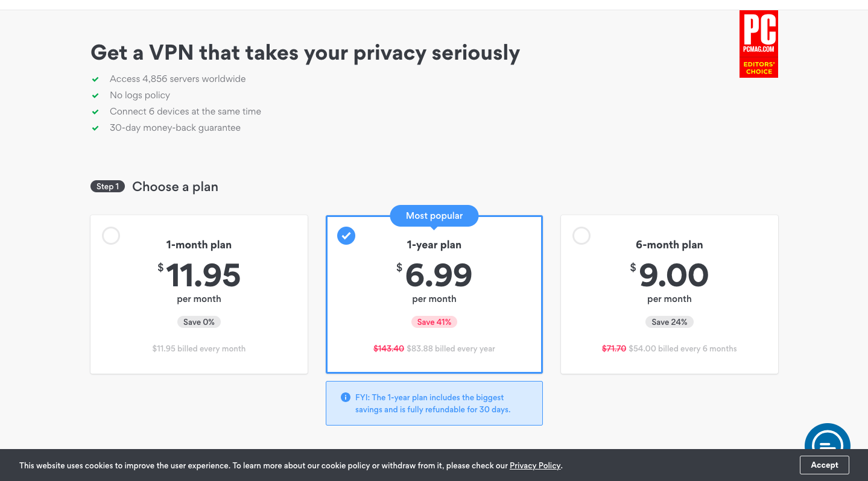Select the 6-month plan radio button
Image resolution: width=868 pixels, height=481 pixels.
pyautogui.click(x=581, y=236)
